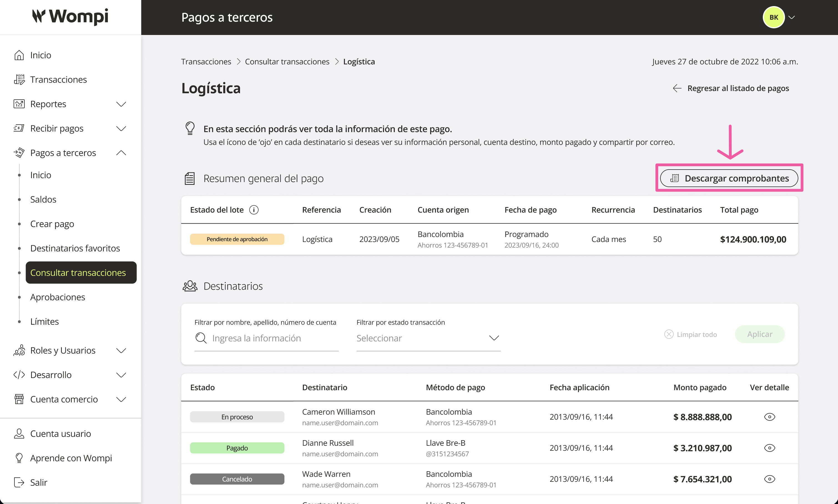Click the Cuenta usuario person icon
The width and height of the screenshot is (838, 504).
(x=19, y=434)
